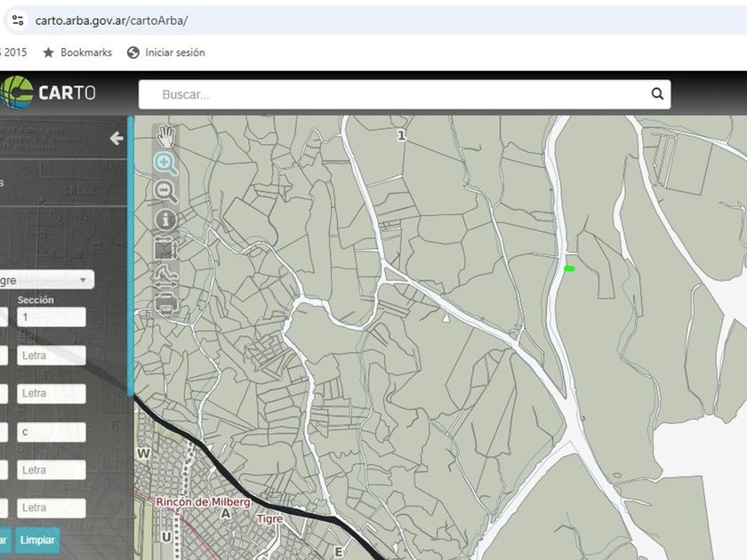The width and height of the screenshot is (747, 560).
Task: Select the measure distance tool
Action: point(165,276)
